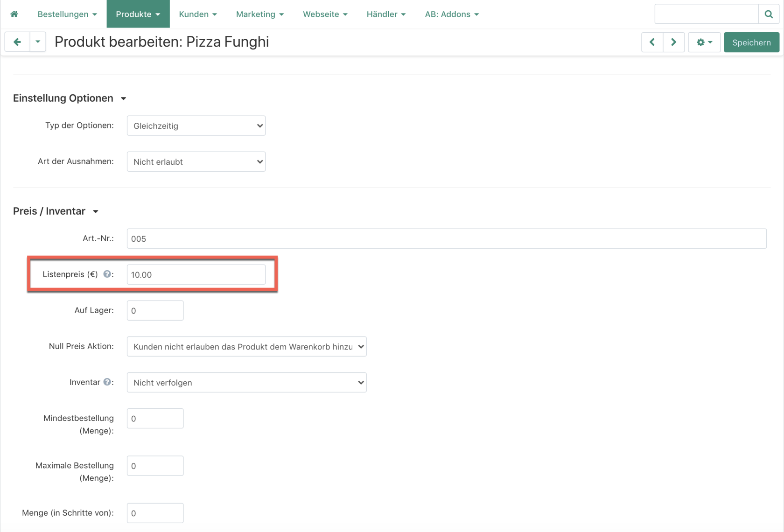Click the page title 'Produkt bearbeiten: Pizza Funghi'

click(161, 42)
